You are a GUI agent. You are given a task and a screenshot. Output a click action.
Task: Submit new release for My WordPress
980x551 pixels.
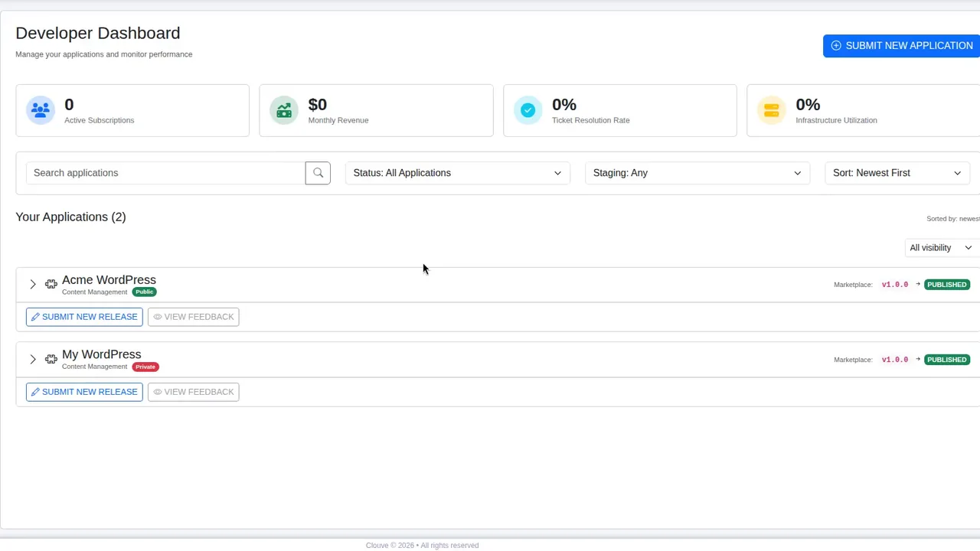pos(84,392)
